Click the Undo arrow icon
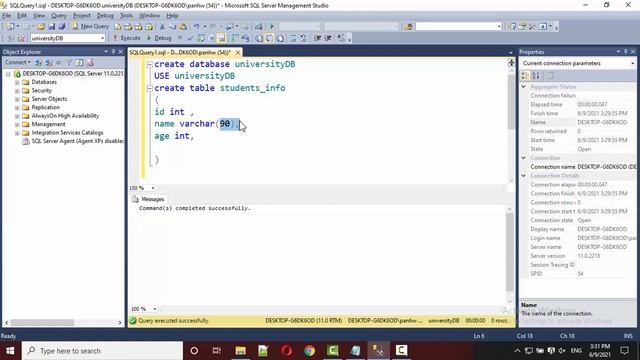 tap(196, 27)
